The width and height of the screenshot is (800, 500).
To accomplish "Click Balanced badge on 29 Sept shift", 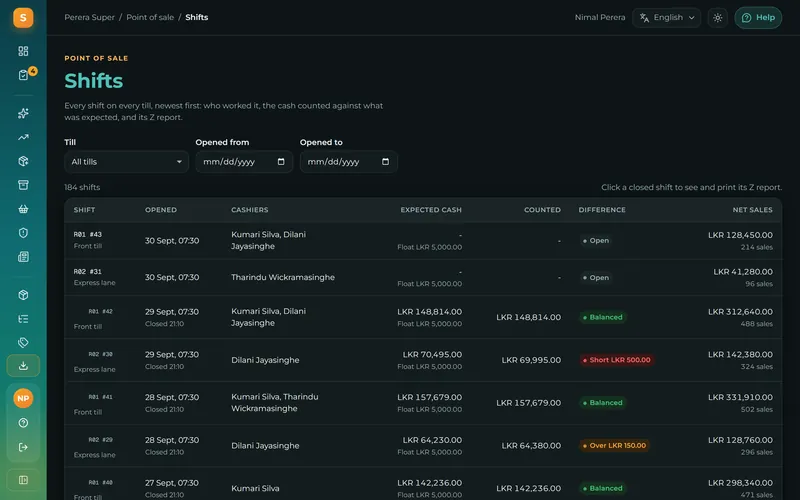I will [603, 317].
